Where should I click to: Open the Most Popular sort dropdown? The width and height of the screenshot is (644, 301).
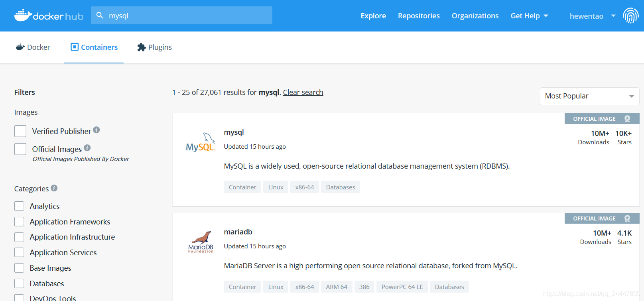(x=589, y=96)
